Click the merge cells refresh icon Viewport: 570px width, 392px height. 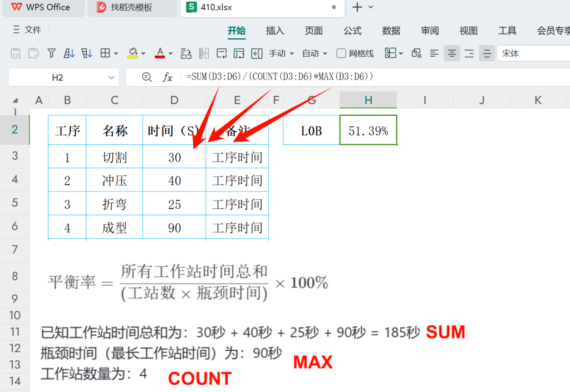coord(239,53)
